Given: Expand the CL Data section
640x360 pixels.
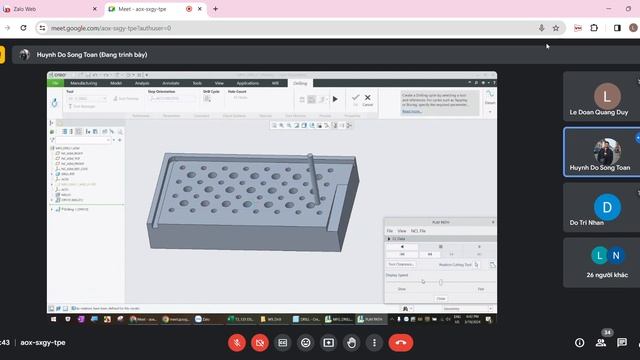Looking at the screenshot, I should [389, 239].
